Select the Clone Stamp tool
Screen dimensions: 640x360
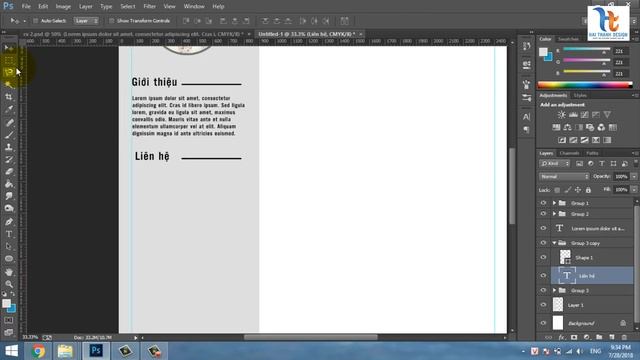tap(9, 147)
